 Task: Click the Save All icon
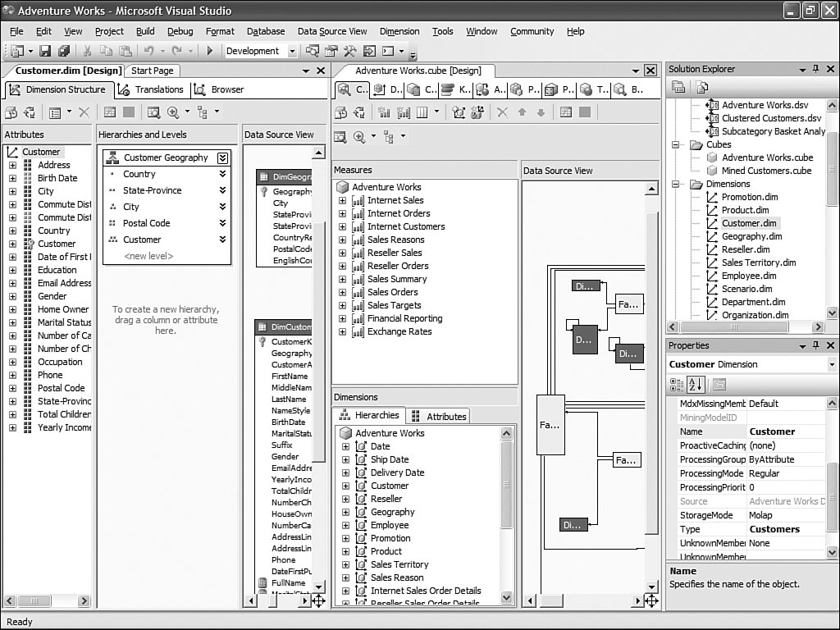(64, 51)
